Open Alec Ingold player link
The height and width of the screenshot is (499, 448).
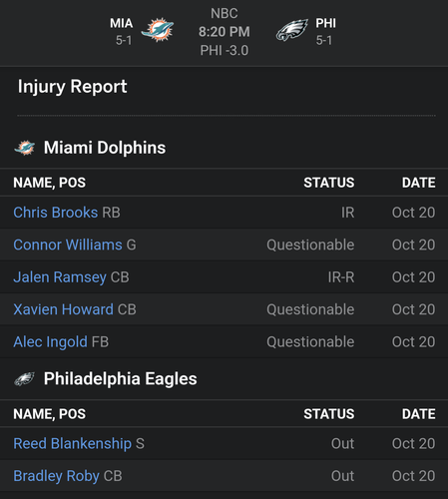[x=50, y=342]
